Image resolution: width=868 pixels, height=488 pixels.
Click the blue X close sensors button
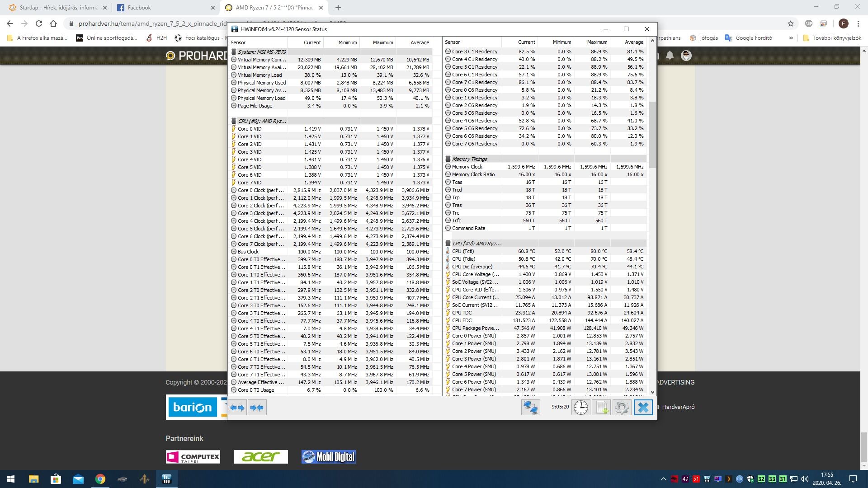tap(643, 408)
